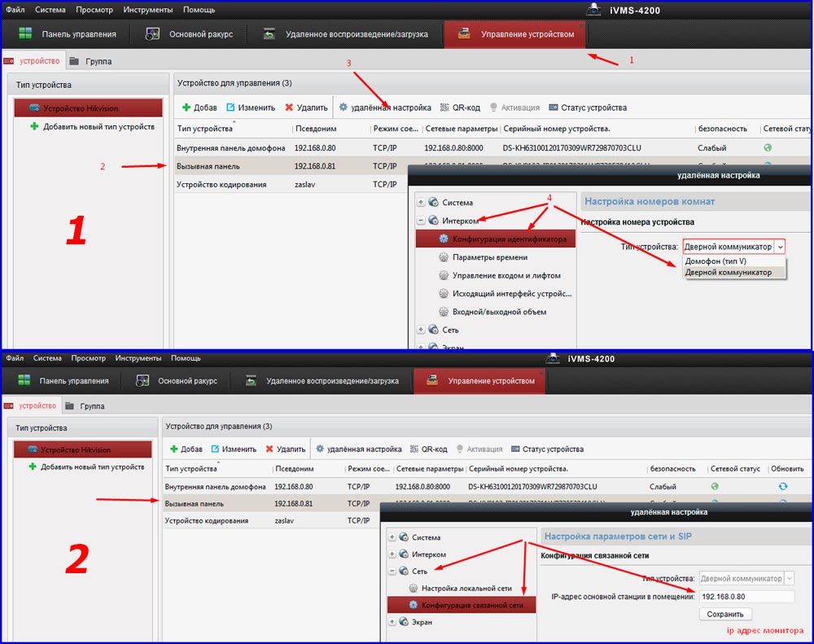Click the IP-адрес основной станции input field
814x644 pixels.
pyautogui.click(x=746, y=597)
